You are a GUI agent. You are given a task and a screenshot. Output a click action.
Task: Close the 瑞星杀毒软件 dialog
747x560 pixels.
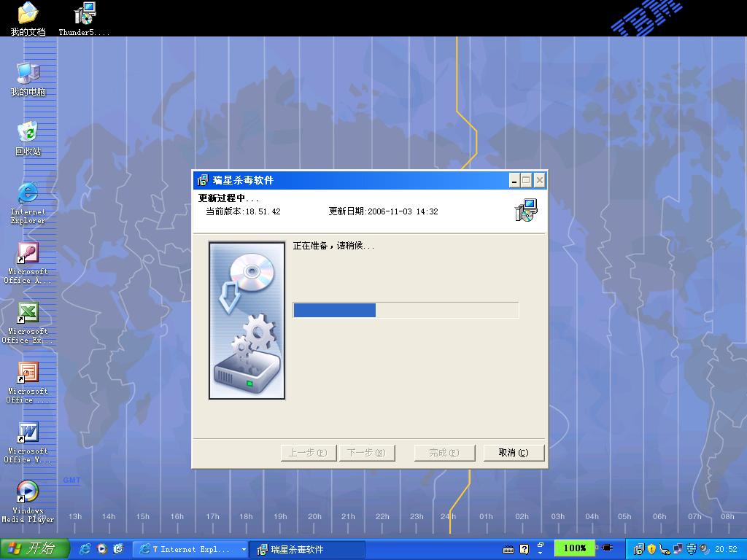(539, 180)
